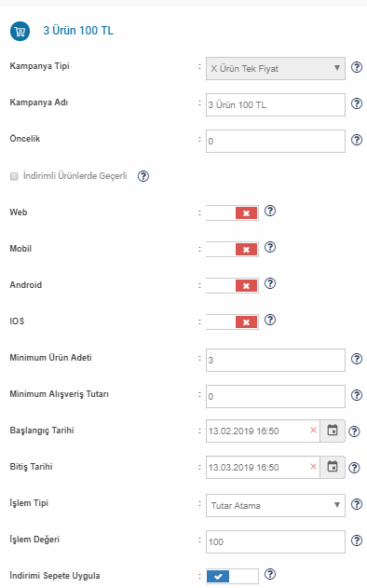Click help icon next to Öncelik field
The width and height of the screenshot is (367, 588).
point(357,141)
